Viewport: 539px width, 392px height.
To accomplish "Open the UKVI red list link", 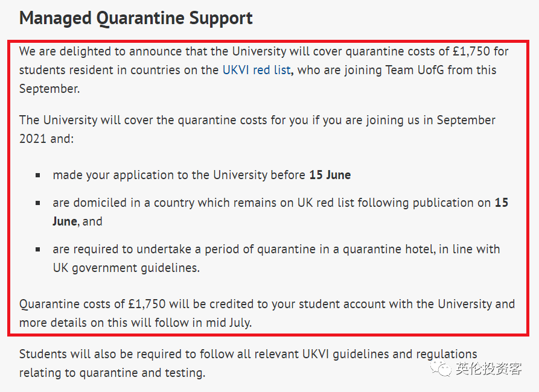I will [x=257, y=70].
